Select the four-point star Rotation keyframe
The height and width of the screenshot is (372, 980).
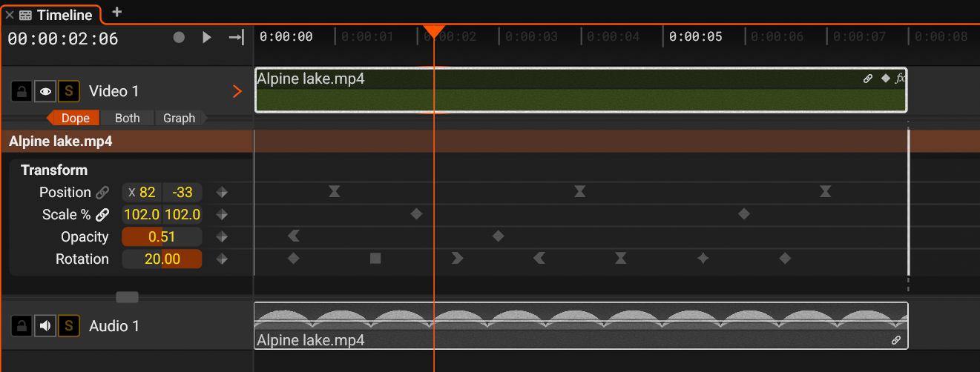click(x=703, y=259)
